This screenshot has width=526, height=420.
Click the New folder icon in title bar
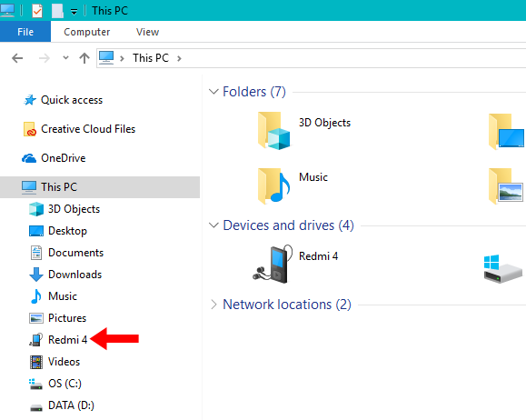point(57,11)
